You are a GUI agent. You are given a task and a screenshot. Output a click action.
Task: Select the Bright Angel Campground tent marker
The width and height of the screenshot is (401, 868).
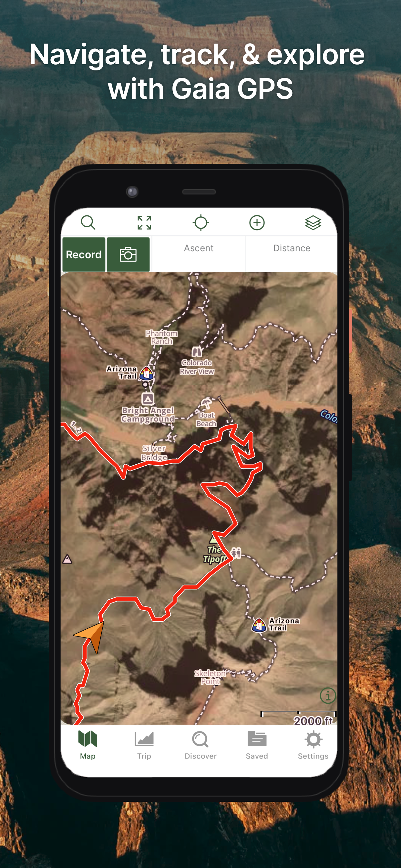148,399
